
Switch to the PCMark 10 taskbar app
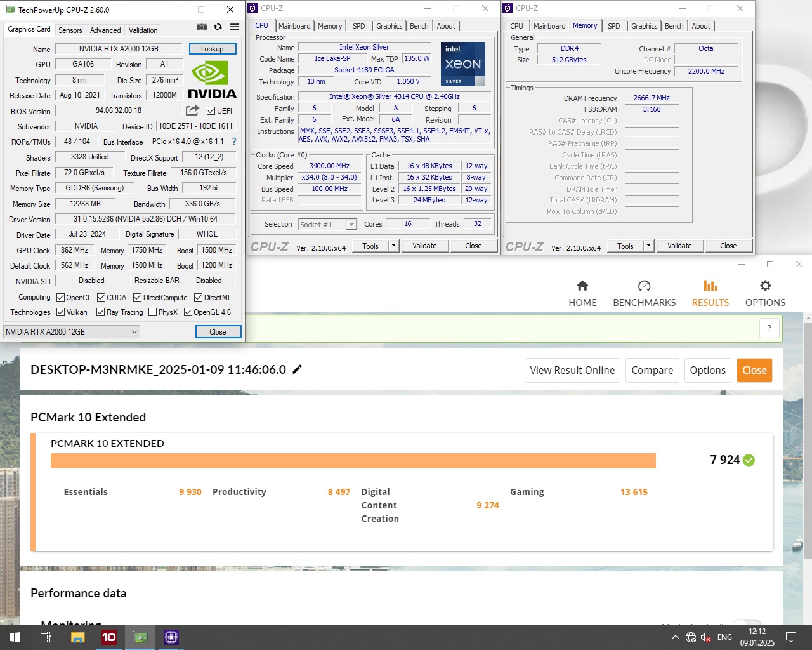point(108,637)
